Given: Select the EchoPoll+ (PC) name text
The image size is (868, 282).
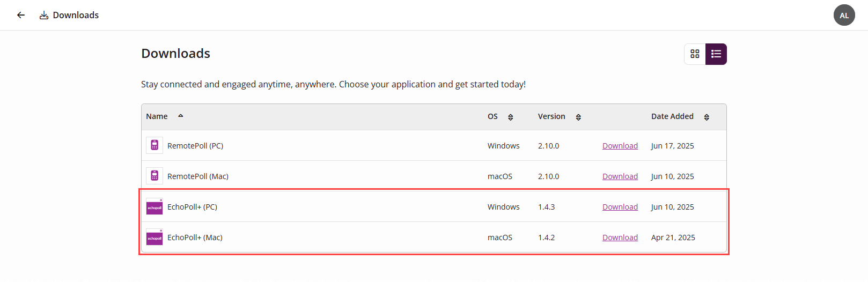Looking at the screenshot, I should coord(192,207).
